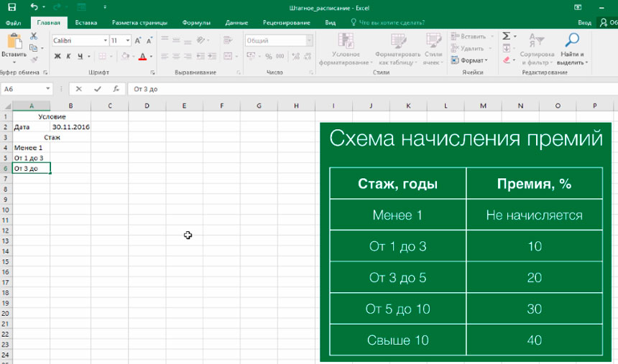Click the Fill down arrow icon
This screenshot has width=618, height=364.
(507, 48)
